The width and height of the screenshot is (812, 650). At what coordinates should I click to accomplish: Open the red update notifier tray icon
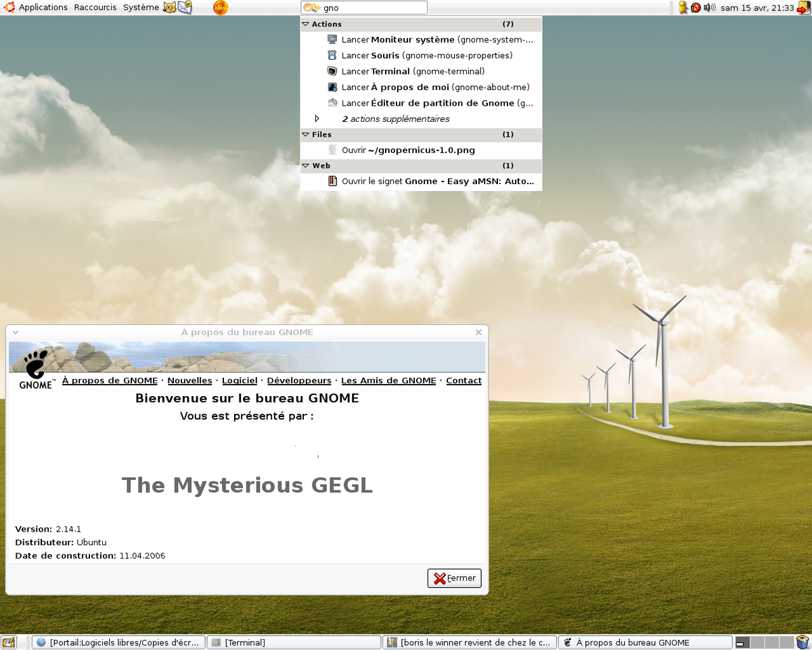[696, 7]
